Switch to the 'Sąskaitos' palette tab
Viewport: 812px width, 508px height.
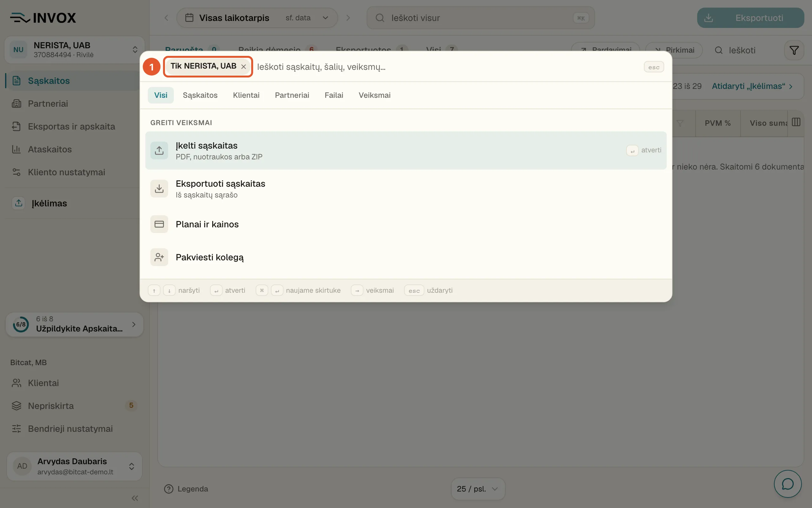[x=200, y=95]
